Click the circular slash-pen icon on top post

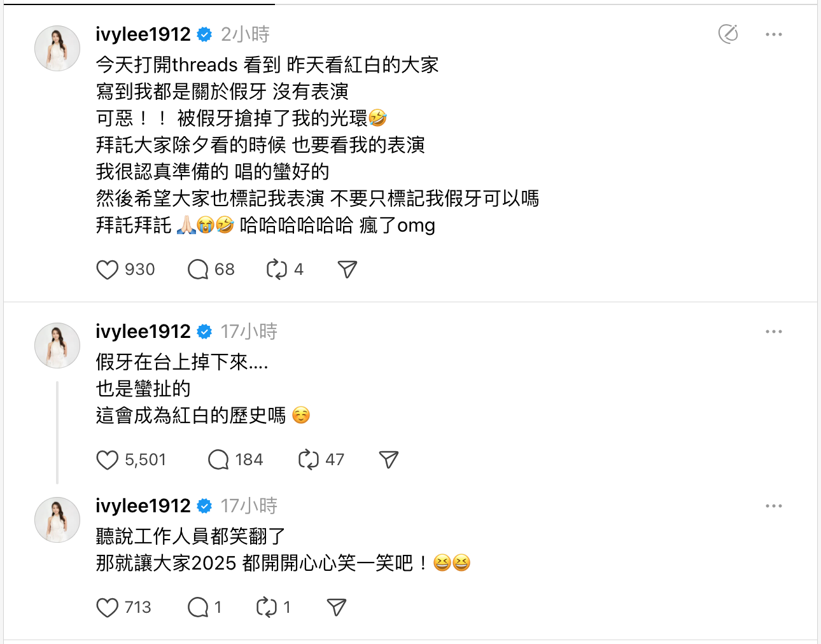coord(728,34)
